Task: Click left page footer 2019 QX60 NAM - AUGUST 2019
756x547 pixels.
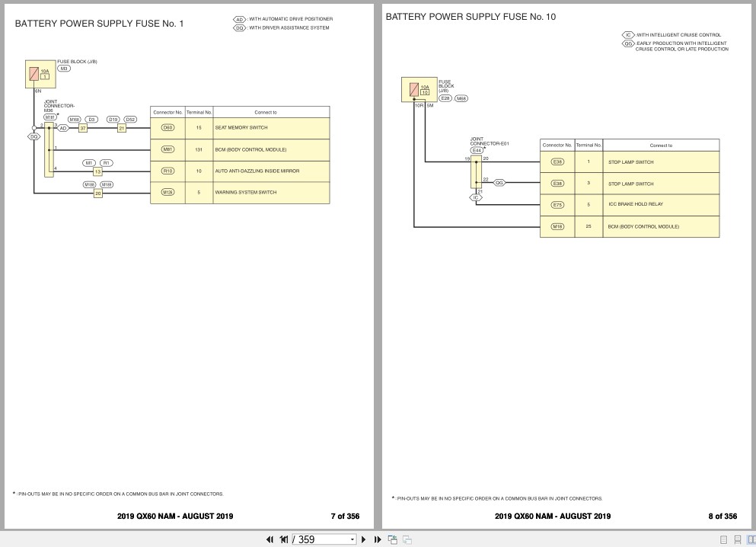Action: (x=175, y=516)
